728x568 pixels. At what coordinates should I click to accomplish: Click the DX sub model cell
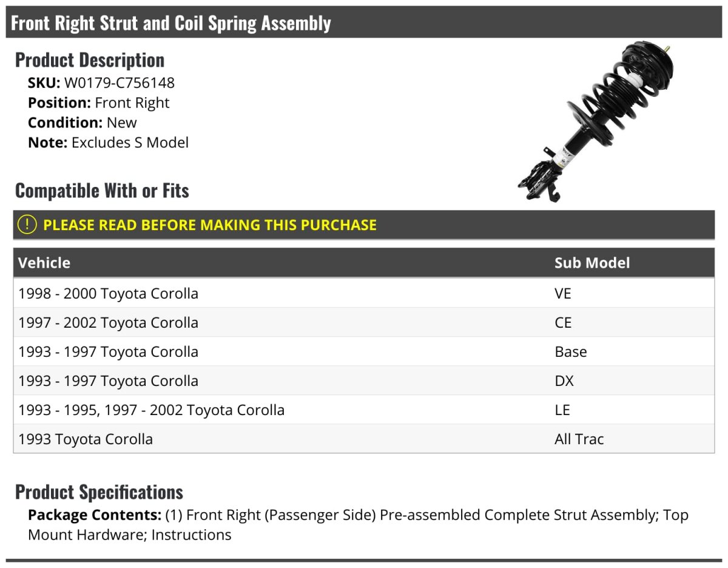564,381
